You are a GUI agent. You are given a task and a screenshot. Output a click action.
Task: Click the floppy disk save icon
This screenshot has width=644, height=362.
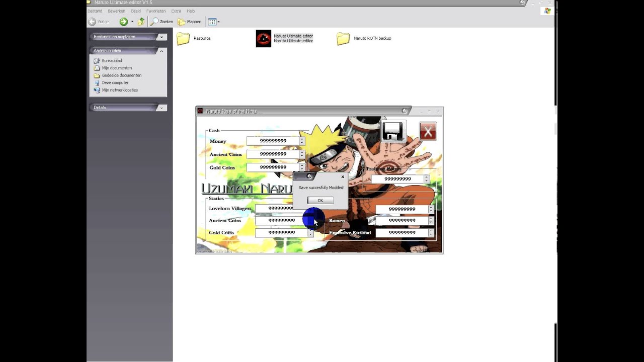click(393, 131)
